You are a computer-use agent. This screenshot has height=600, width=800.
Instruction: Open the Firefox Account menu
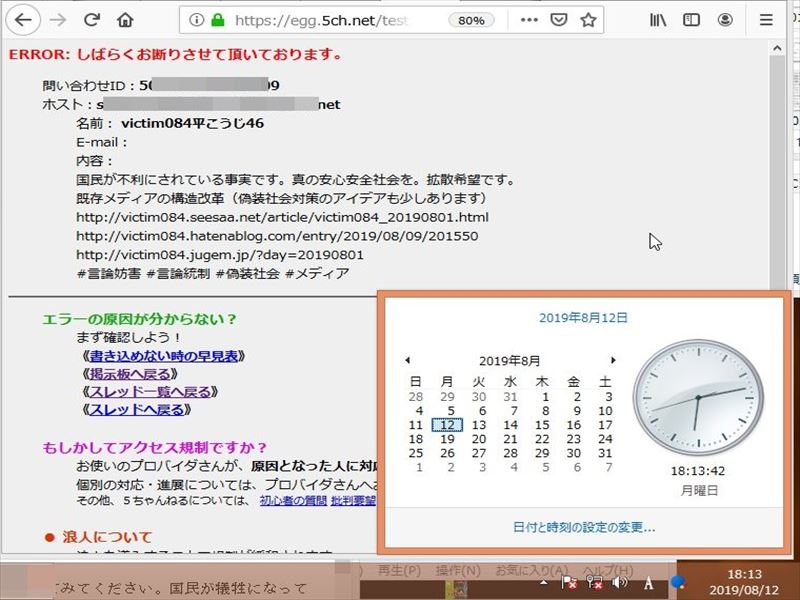[x=725, y=19]
